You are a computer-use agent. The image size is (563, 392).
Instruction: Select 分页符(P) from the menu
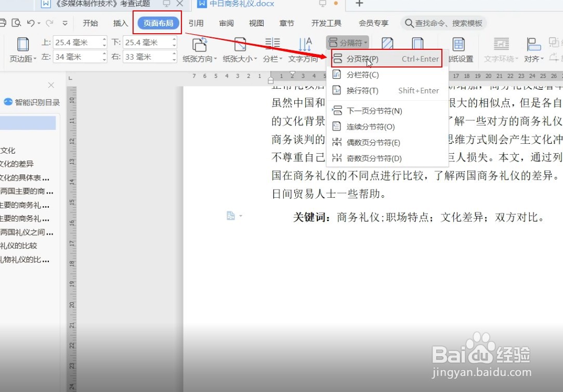pyautogui.click(x=386, y=59)
